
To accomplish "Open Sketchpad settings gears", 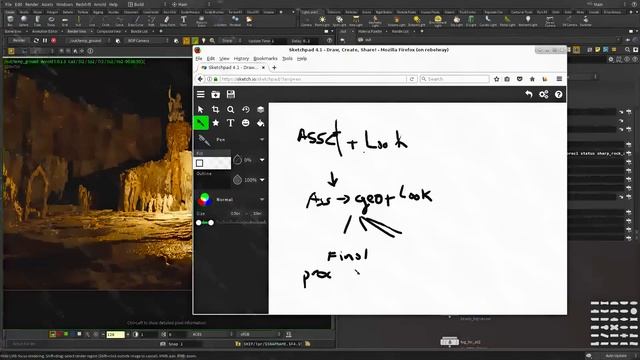I will point(544,94).
